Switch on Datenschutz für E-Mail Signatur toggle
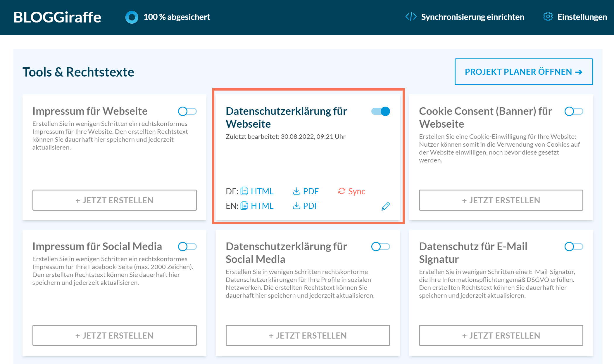 click(574, 247)
